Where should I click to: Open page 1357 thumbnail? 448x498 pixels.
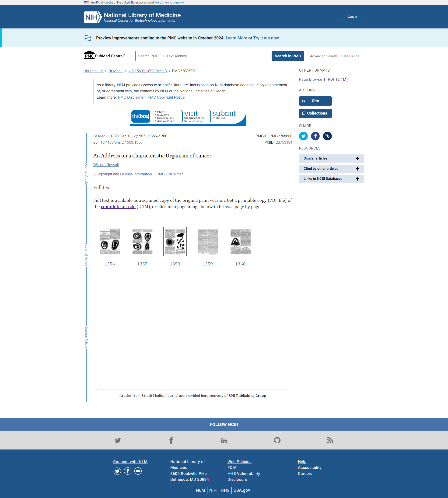click(142, 241)
